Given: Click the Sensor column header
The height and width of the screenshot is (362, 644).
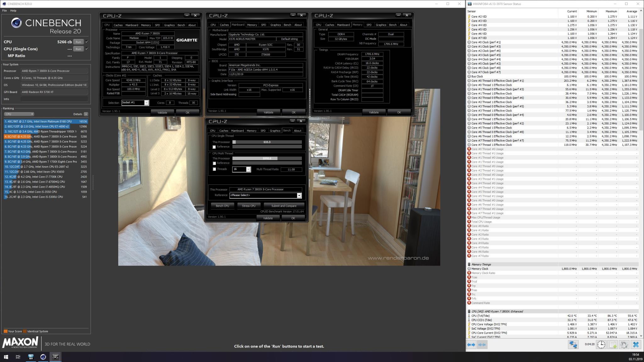Looking at the screenshot, I should pyautogui.click(x=472, y=11).
